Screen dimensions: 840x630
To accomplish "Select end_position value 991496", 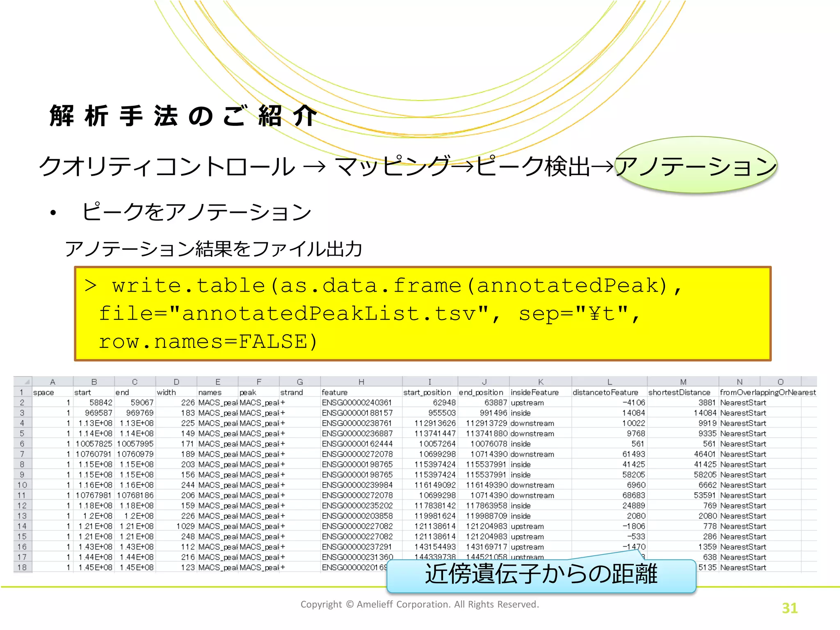I will click(484, 413).
